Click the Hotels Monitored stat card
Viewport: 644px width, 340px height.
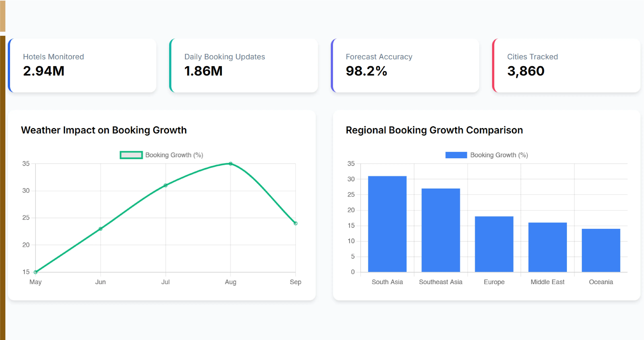[x=82, y=65]
